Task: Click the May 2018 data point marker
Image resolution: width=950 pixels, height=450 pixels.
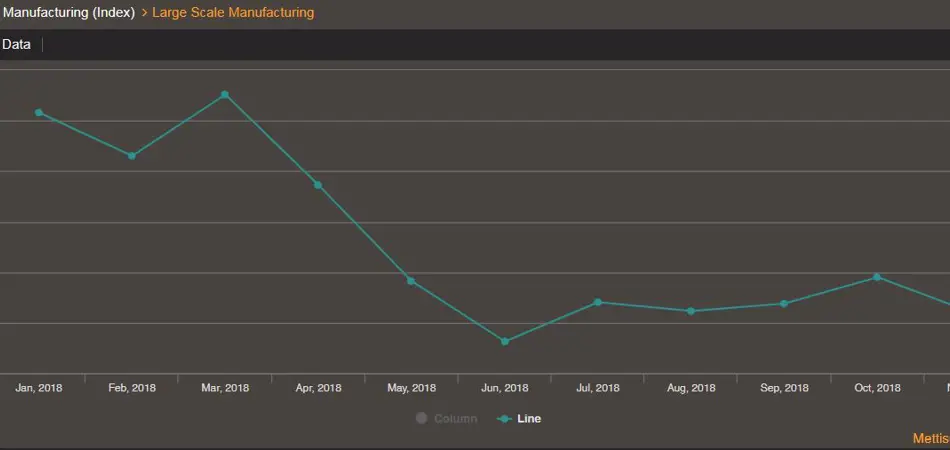Action: 411,281
